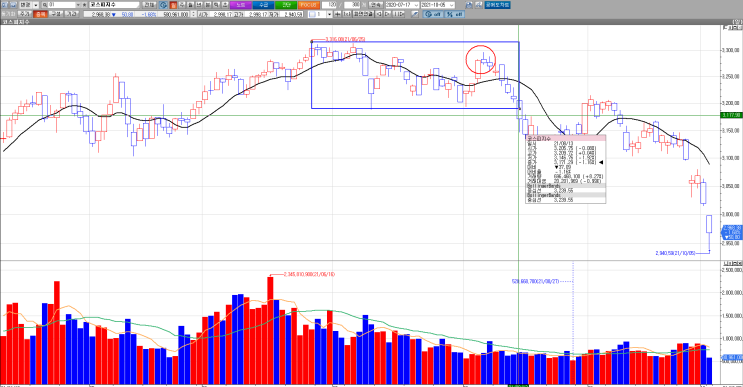The image size is (743, 387).
Task: Select the red 종목 tab
Action: pos(41,14)
